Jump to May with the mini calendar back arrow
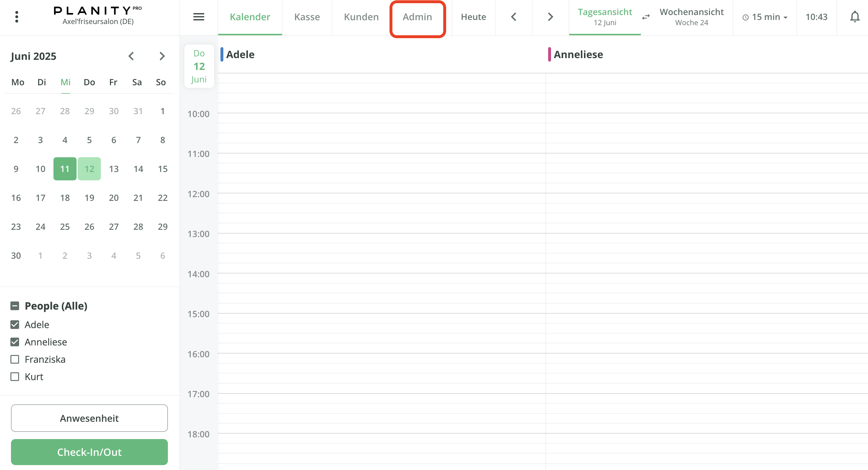The image size is (868, 470). click(131, 56)
